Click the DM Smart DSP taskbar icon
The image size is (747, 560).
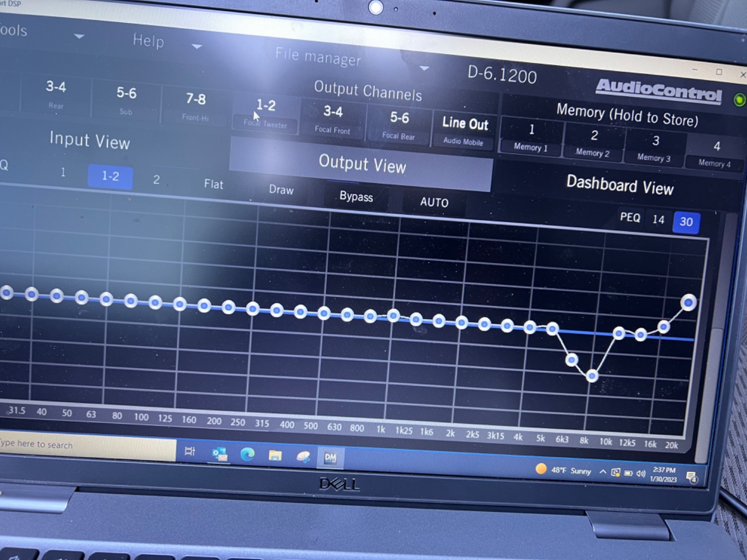coord(330,458)
